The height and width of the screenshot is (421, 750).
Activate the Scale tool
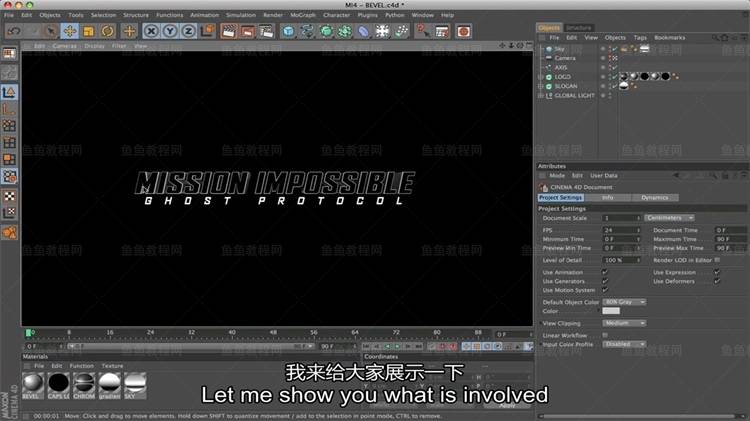click(88, 32)
